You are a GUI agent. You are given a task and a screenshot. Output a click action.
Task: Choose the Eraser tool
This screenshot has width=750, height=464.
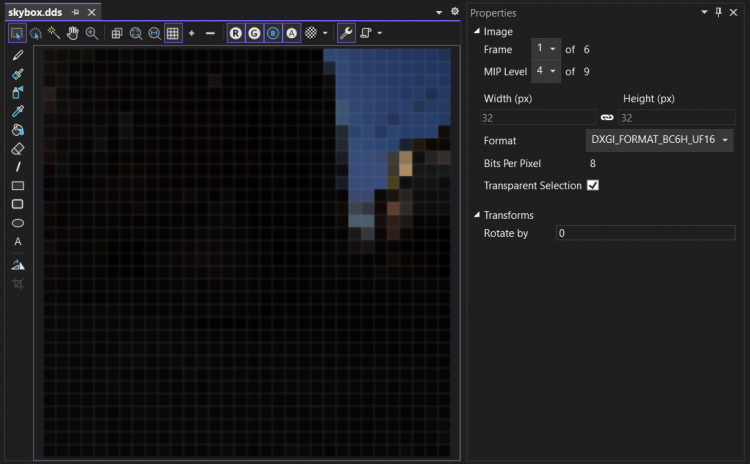(x=18, y=148)
